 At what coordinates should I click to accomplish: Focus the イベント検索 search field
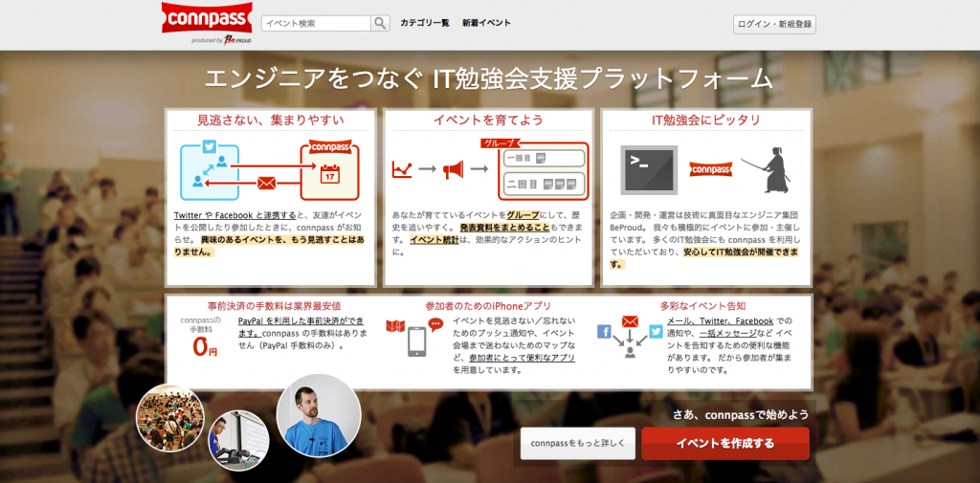coord(316,23)
